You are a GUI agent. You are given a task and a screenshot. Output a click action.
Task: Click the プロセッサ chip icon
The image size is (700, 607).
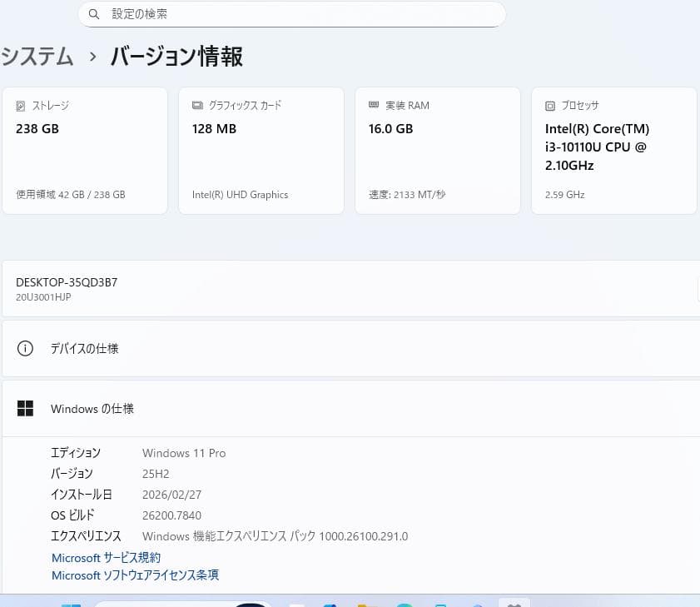[550, 106]
